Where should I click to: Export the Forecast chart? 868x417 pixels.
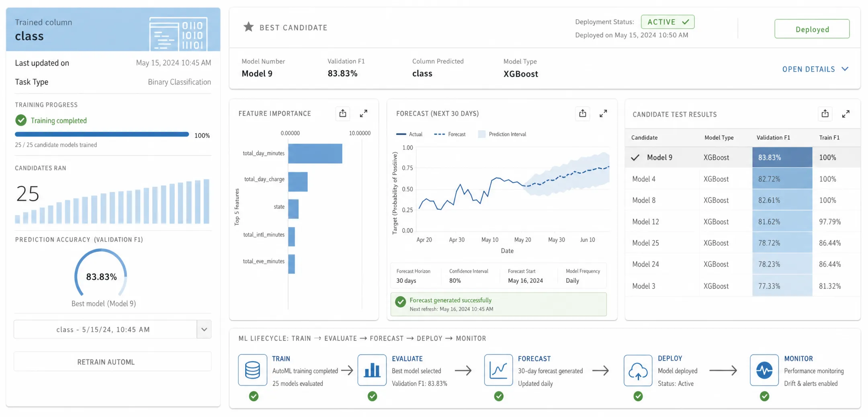coord(582,113)
